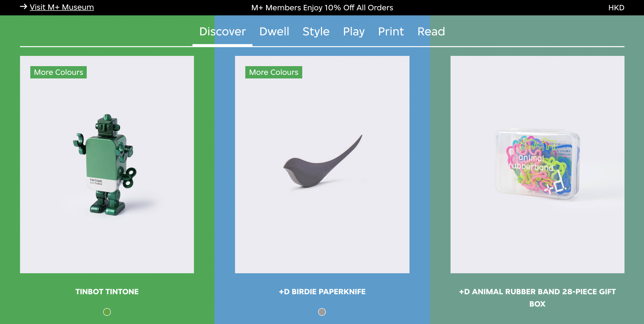Click the TINBOT TINTONE product title
The image size is (644, 324).
107,292
